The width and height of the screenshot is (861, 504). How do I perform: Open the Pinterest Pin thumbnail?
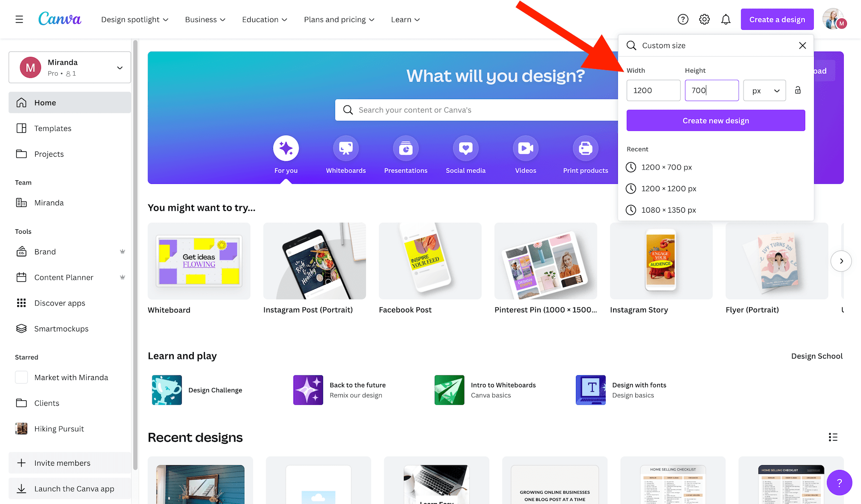[x=546, y=261]
